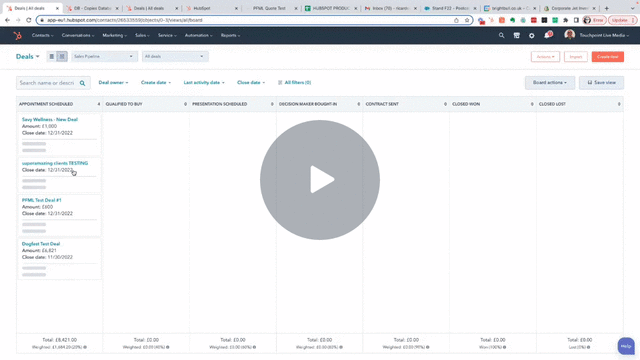Click the Total: £8,421.00 summary
640x360 pixels.
pyautogui.click(x=60, y=340)
